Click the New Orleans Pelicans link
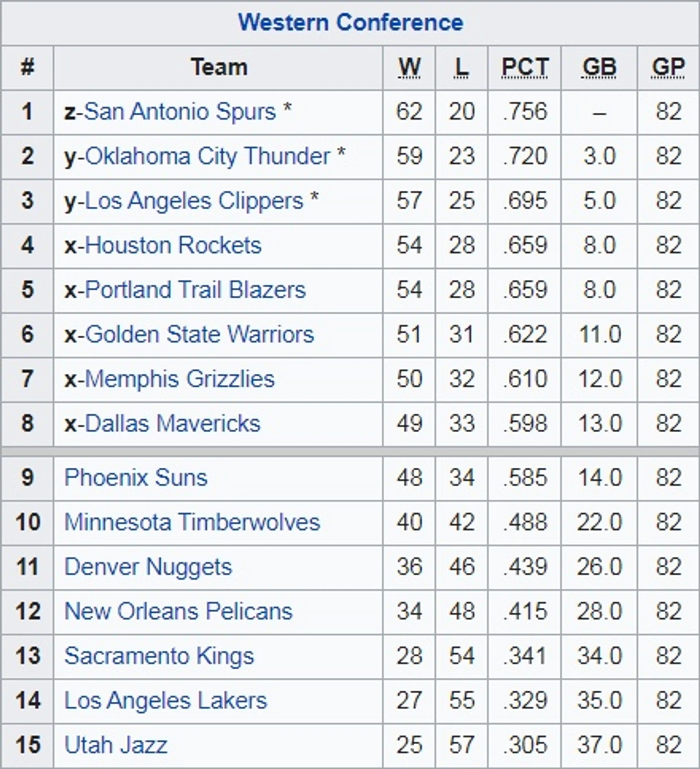 [178, 612]
